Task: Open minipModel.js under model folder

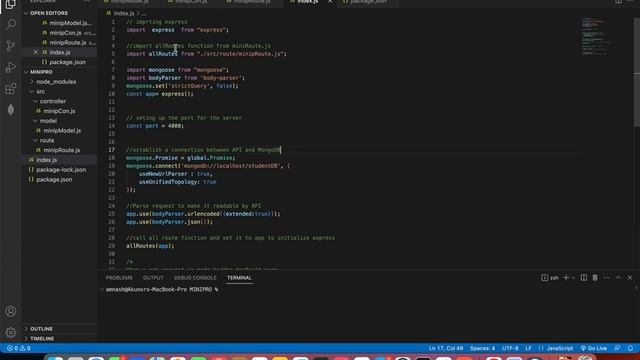Action: coord(62,131)
